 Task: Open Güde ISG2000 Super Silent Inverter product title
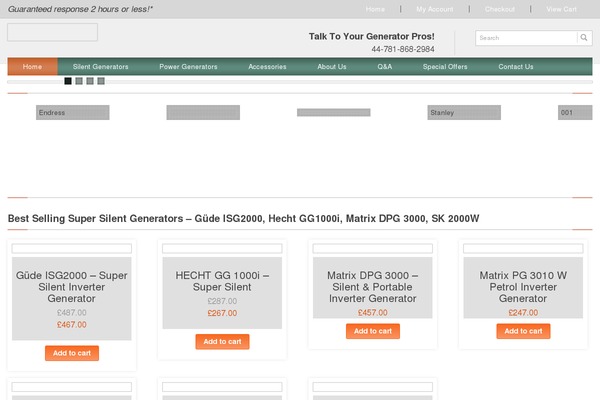[x=72, y=287]
